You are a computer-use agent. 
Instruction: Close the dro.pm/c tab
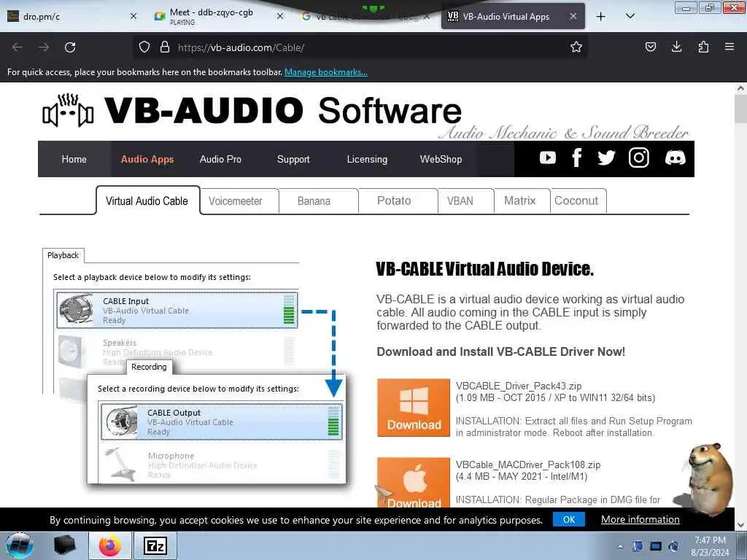133,16
